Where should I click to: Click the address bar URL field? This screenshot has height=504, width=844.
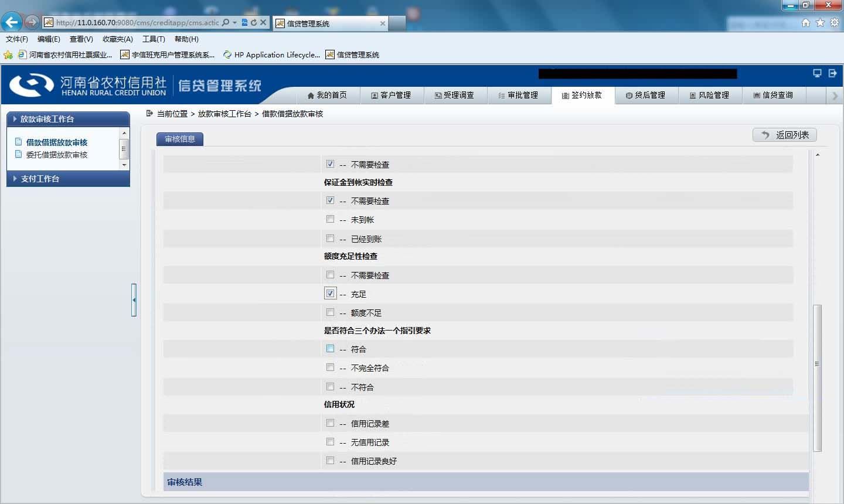tap(137, 22)
